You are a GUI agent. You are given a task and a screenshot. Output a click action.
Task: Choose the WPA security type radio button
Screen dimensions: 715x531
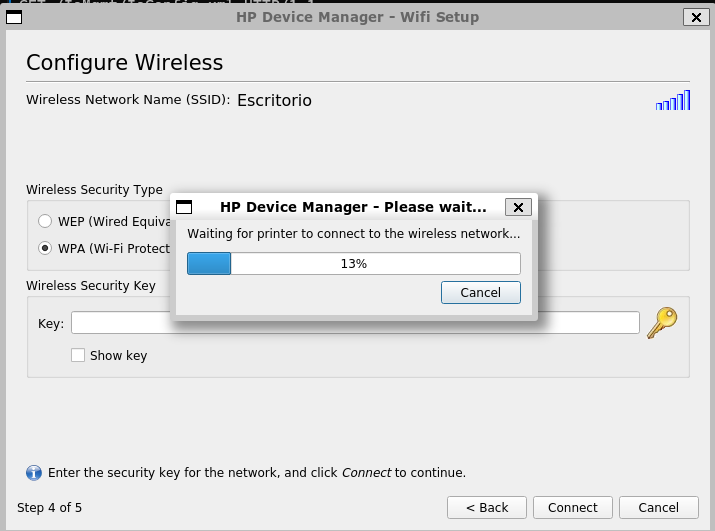point(45,248)
